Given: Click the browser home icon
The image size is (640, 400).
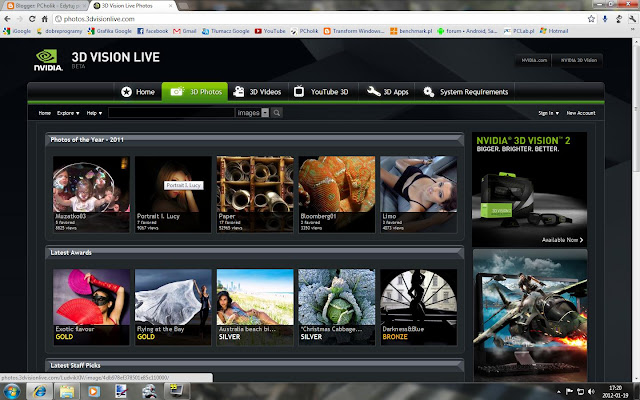Looking at the screenshot, I should [x=44, y=19].
